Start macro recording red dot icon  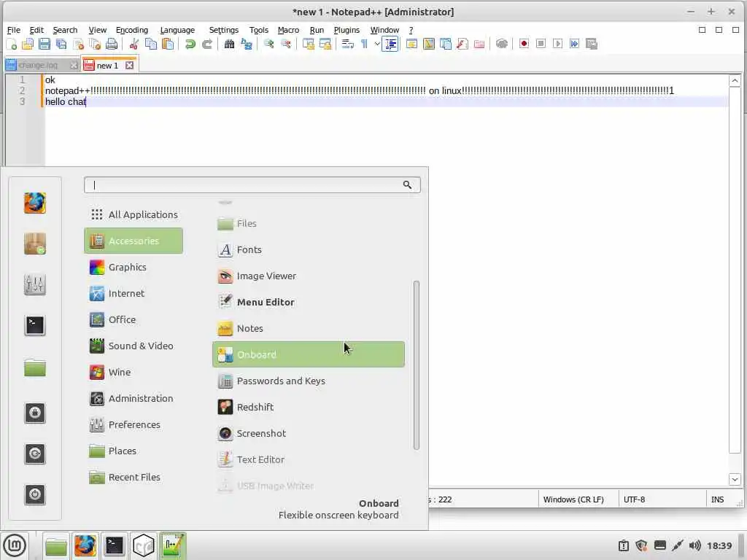(x=524, y=44)
